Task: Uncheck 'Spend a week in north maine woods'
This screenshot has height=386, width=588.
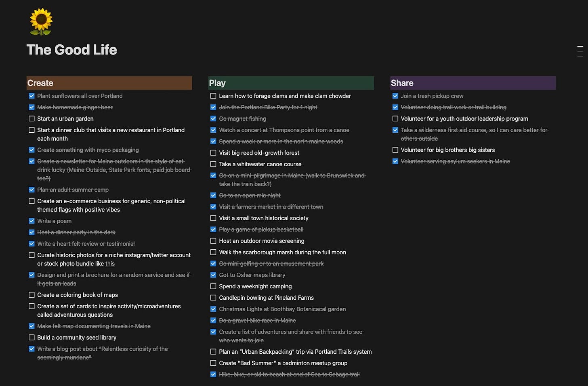Action: coord(213,141)
